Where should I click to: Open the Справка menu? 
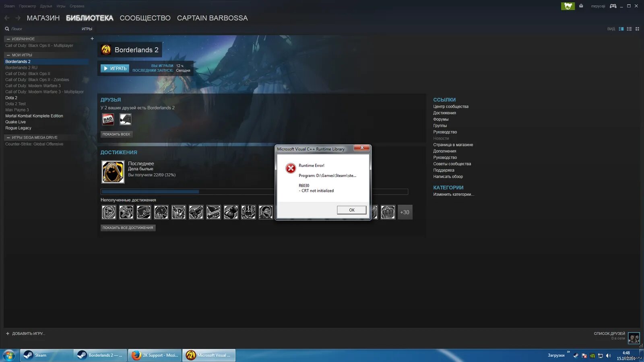77,6
